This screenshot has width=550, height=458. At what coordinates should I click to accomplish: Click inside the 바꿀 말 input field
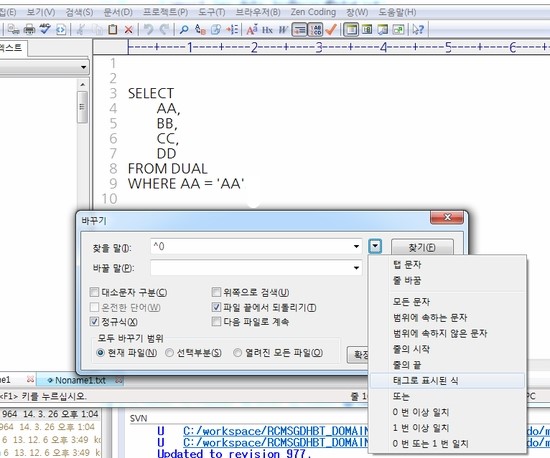251,268
